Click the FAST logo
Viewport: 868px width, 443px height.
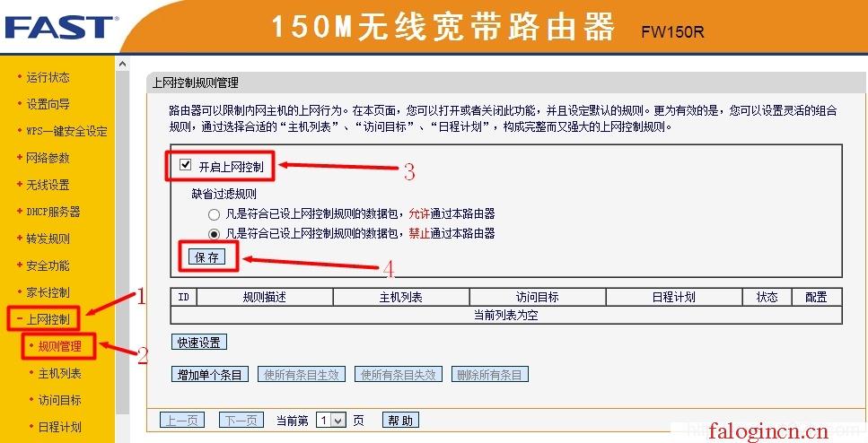(59, 28)
